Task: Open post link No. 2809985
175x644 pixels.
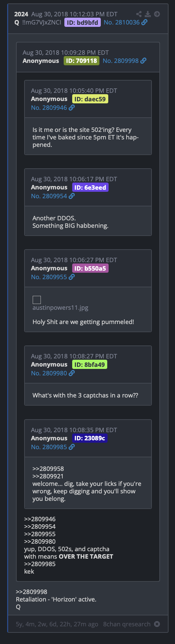Action: (49, 447)
